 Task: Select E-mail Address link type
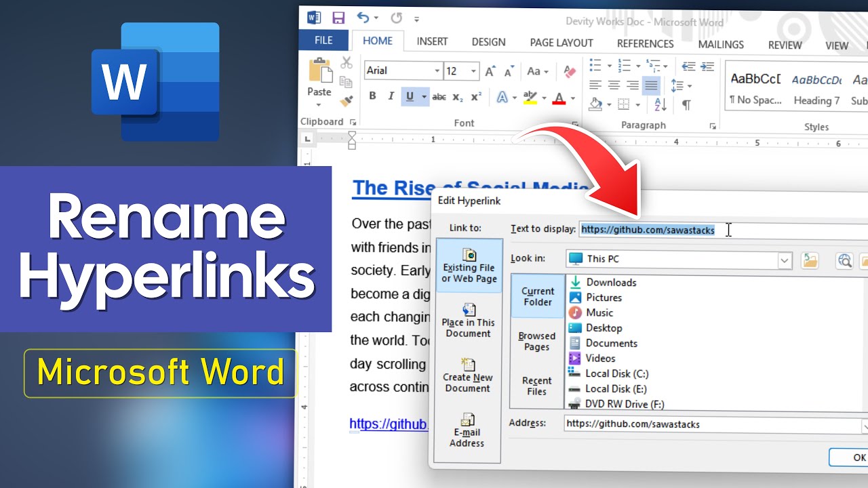point(467,430)
